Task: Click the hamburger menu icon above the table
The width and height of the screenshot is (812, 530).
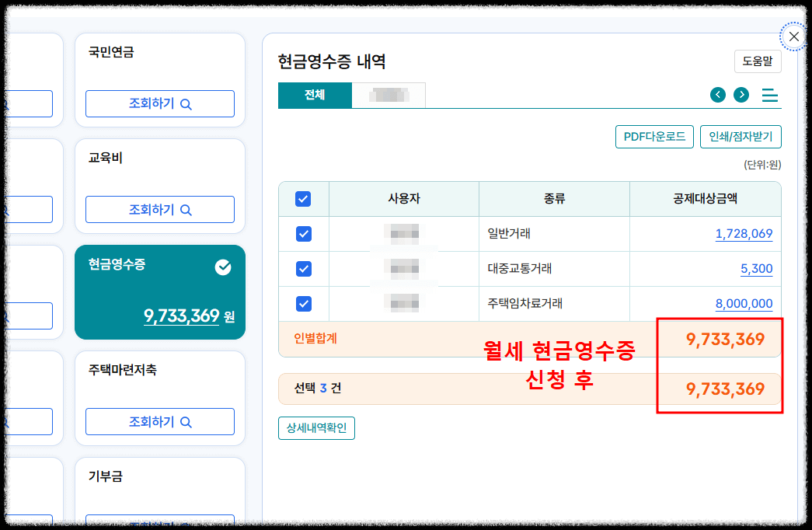Action: (x=769, y=95)
